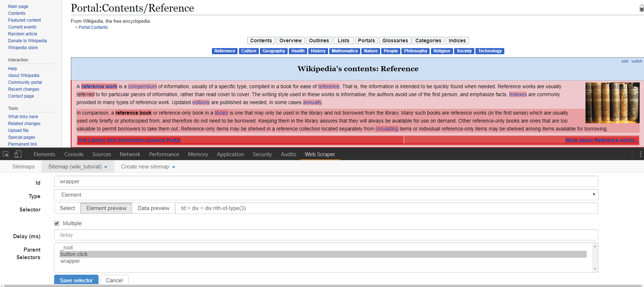Select _root in Parent Selectors list
Image resolution: width=644 pixels, height=287 pixels.
click(x=323, y=248)
